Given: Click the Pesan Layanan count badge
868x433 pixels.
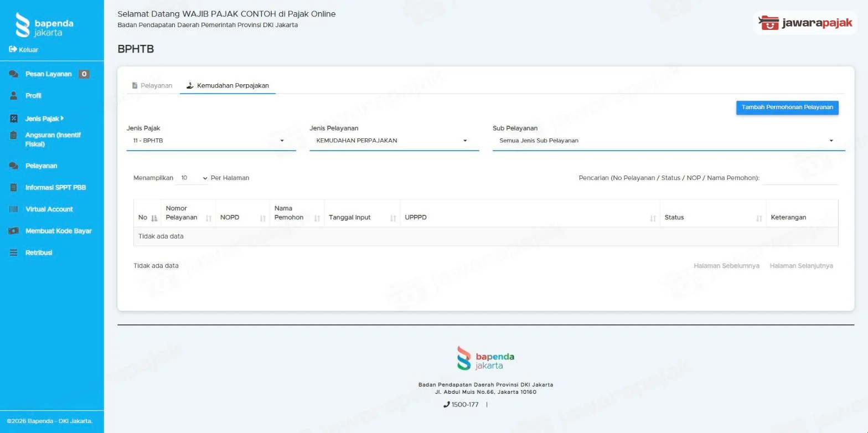Looking at the screenshot, I should pos(84,74).
